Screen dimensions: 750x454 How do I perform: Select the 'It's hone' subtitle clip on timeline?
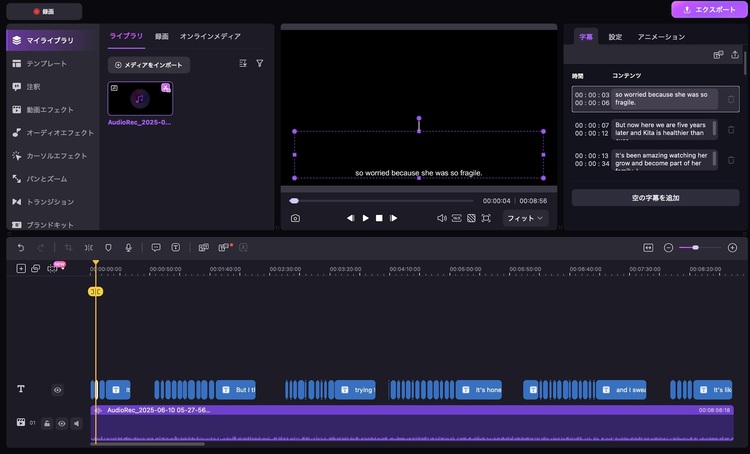pos(479,390)
